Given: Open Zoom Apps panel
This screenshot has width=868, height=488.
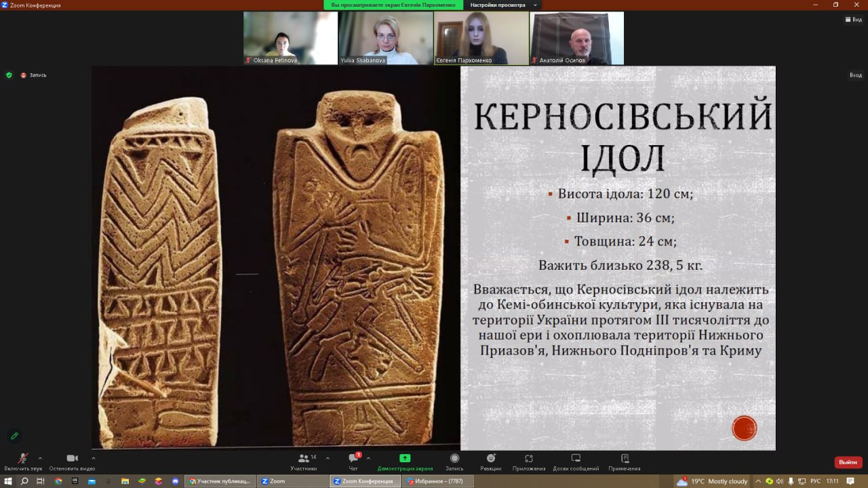Looking at the screenshot, I should point(529,461).
